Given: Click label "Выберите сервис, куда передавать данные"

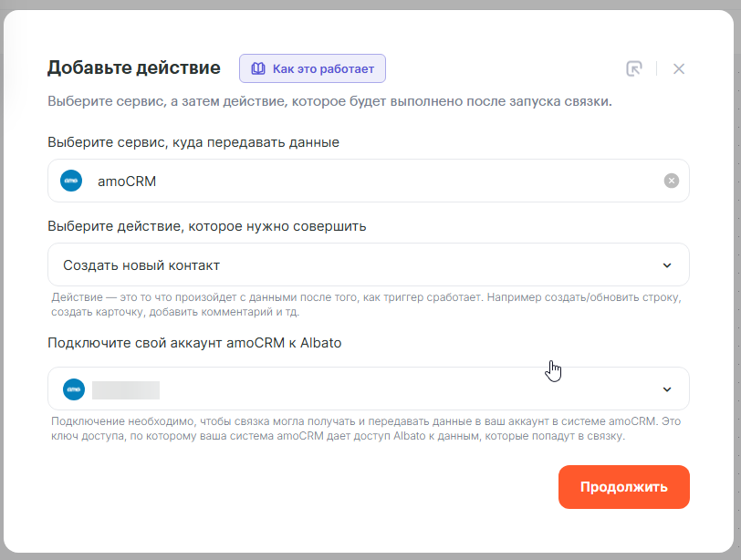Looking at the screenshot, I should [193, 142].
